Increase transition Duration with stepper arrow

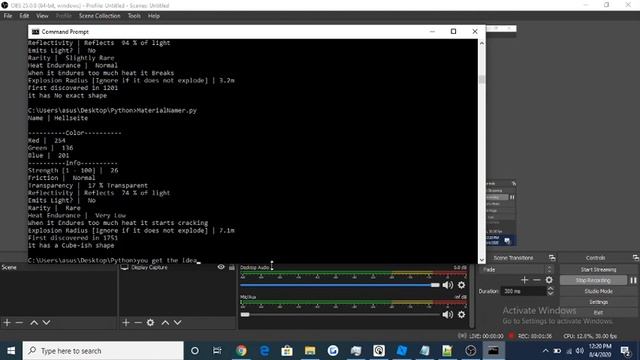(x=550, y=289)
